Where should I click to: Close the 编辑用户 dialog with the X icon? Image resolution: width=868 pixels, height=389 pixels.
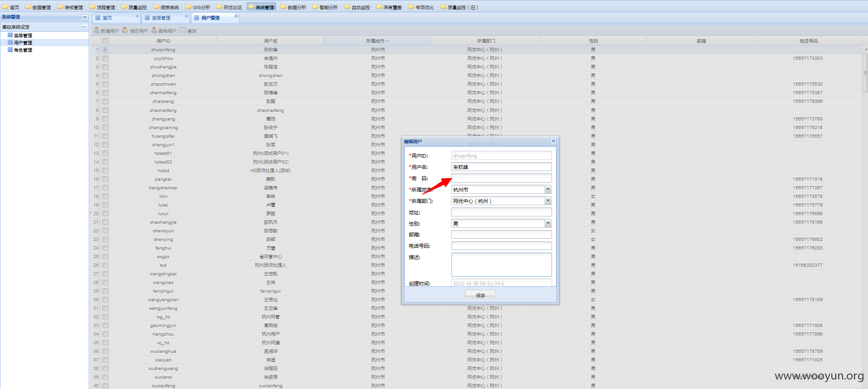pyautogui.click(x=553, y=141)
